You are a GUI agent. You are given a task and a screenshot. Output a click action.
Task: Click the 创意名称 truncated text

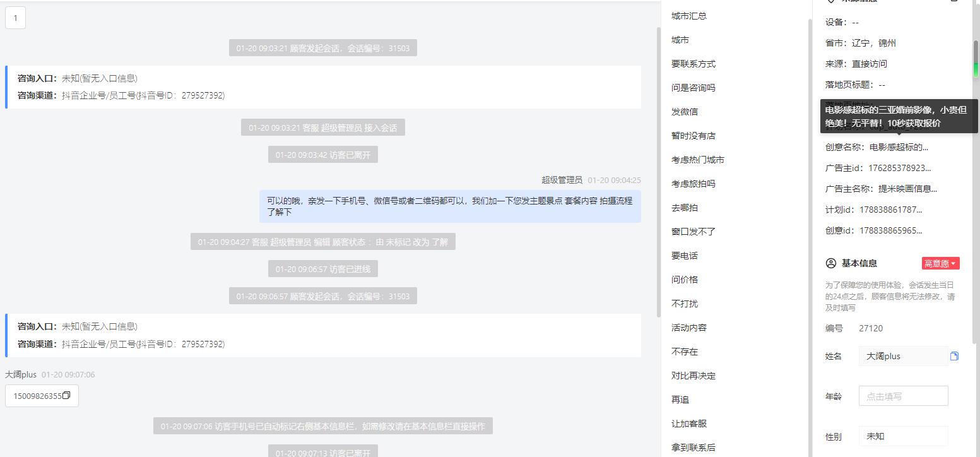pyautogui.click(x=899, y=147)
